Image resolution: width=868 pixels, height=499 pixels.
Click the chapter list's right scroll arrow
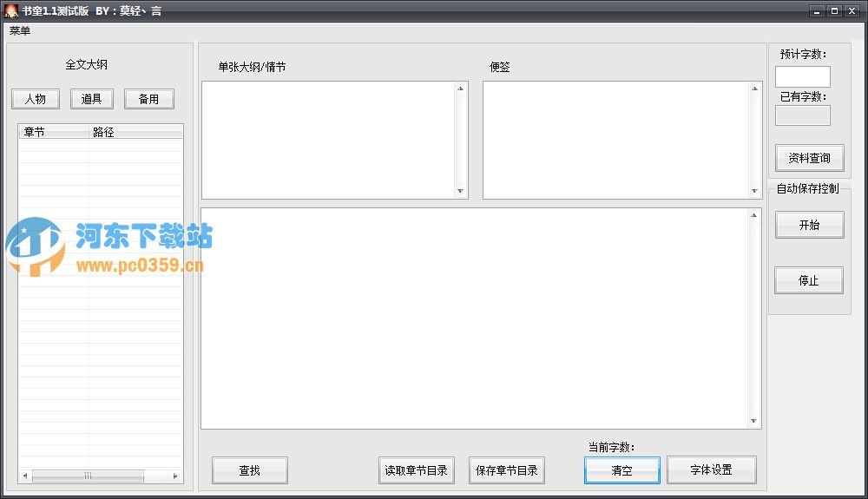coord(175,476)
